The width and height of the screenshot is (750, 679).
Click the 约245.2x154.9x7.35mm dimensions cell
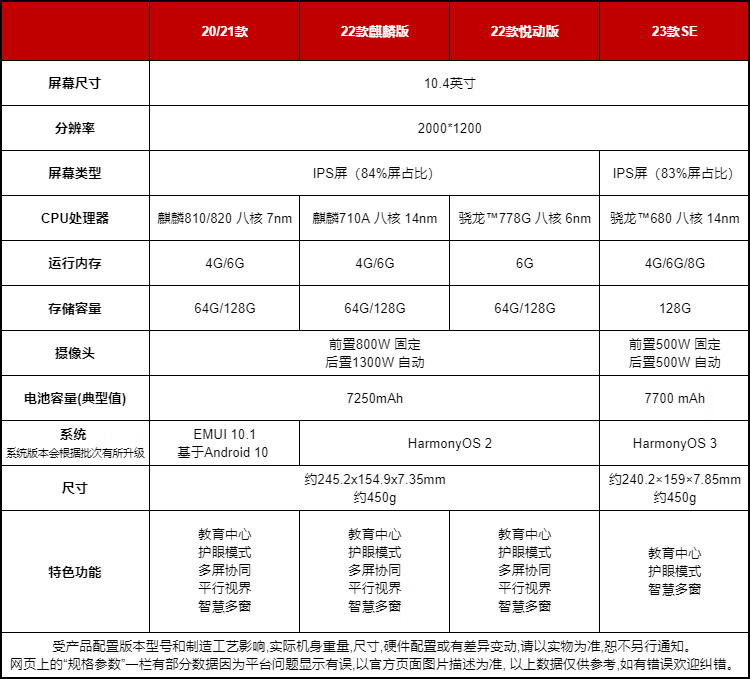(x=375, y=488)
